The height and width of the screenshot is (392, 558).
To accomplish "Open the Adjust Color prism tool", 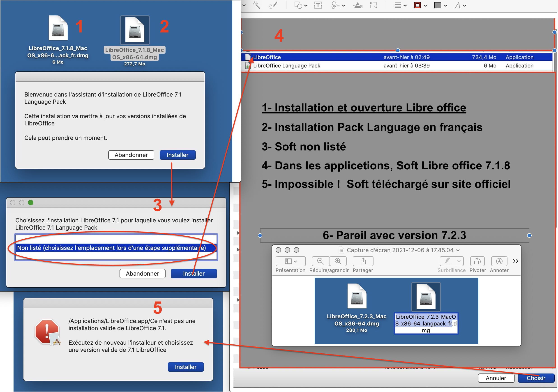I will (357, 5).
